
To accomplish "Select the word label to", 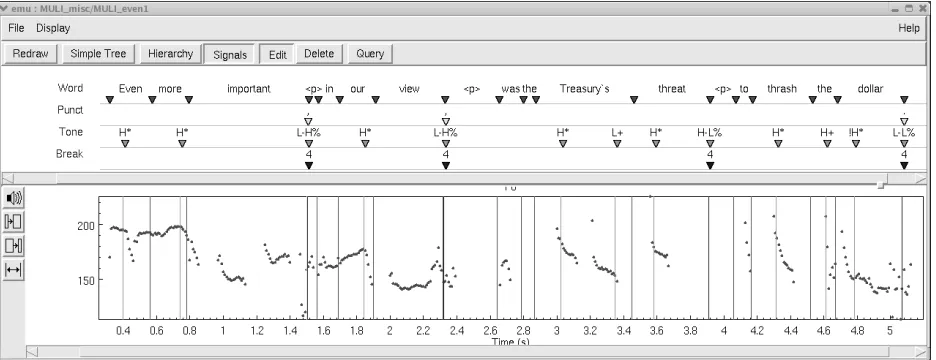I will coord(744,89).
